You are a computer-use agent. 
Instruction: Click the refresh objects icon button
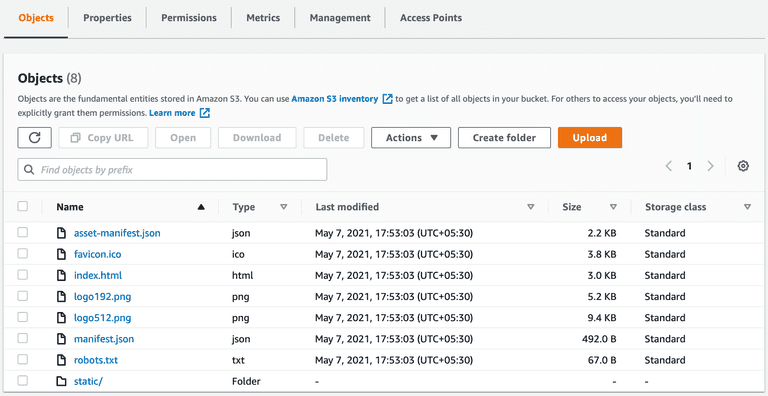[x=34, y=138]
